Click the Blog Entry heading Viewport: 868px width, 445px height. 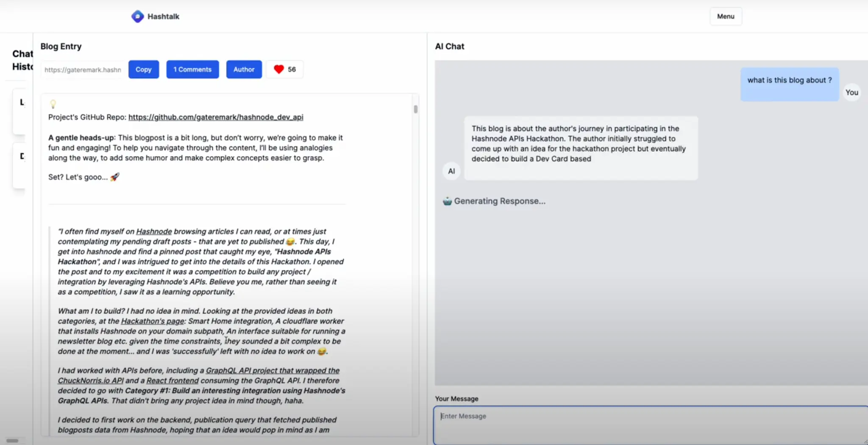coord(61,46)
